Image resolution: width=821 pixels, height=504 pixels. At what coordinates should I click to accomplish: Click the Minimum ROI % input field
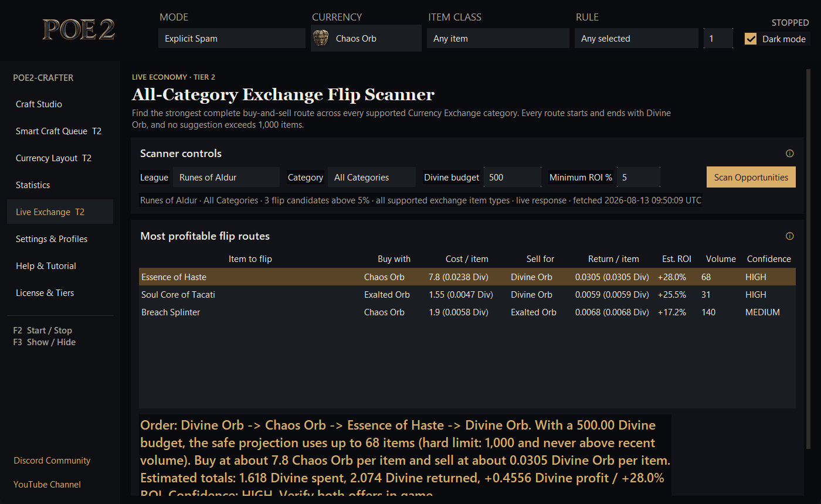638,177
